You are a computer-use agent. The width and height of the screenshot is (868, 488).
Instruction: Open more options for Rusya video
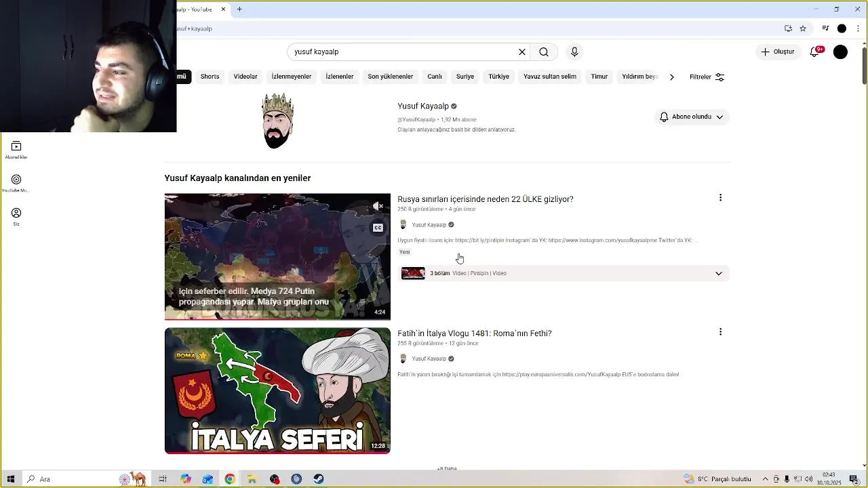coord(720,198)
